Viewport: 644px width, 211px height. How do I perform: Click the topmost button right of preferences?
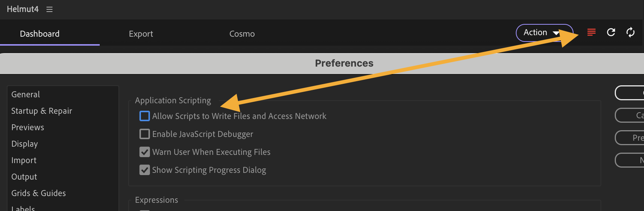pos(631,93)
